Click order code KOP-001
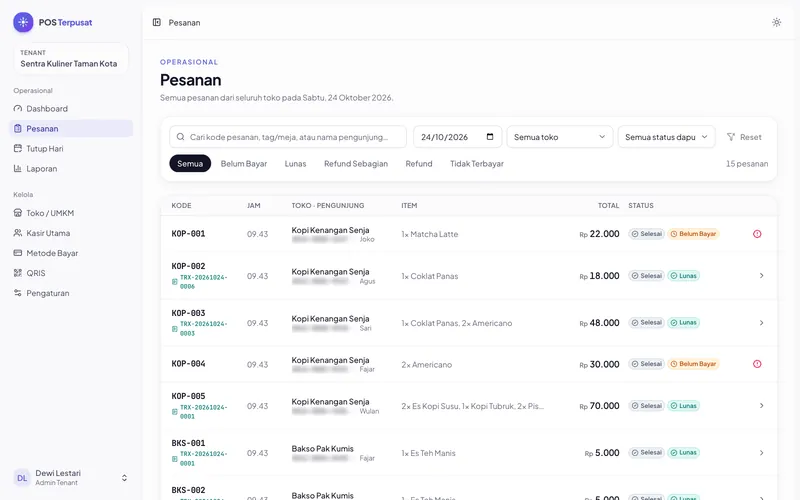Viewport: 800px width, 500px height. 188,234
